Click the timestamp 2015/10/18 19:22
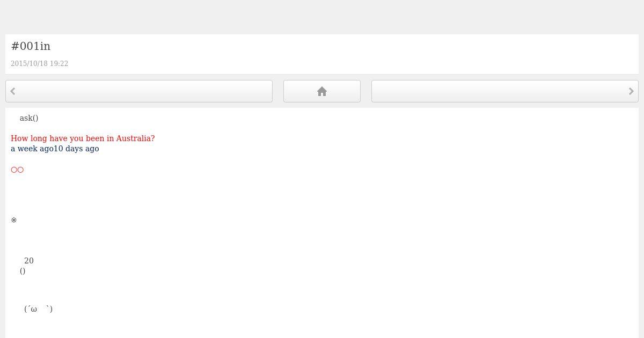Viewport: 644px width, 338px height. point(39,63)
